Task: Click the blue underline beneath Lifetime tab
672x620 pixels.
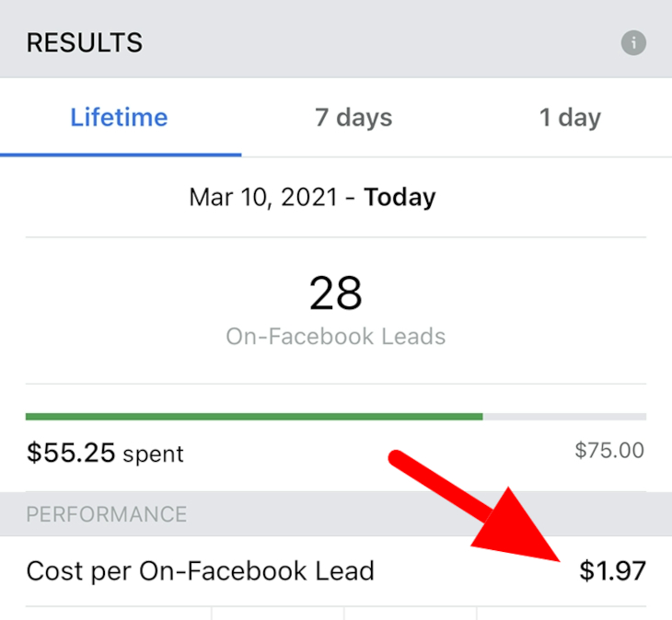Action: [x=121, y=155]
